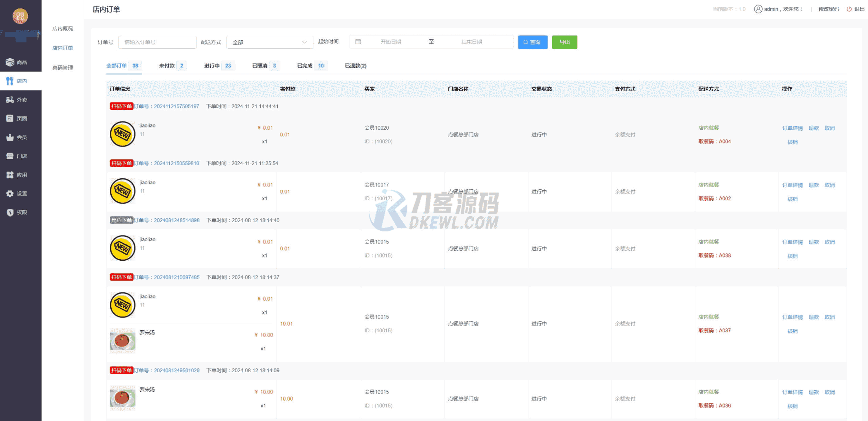Focus the 订单号 input field
The width and height of the screenshot is (868, 421).
coord(157,42)
